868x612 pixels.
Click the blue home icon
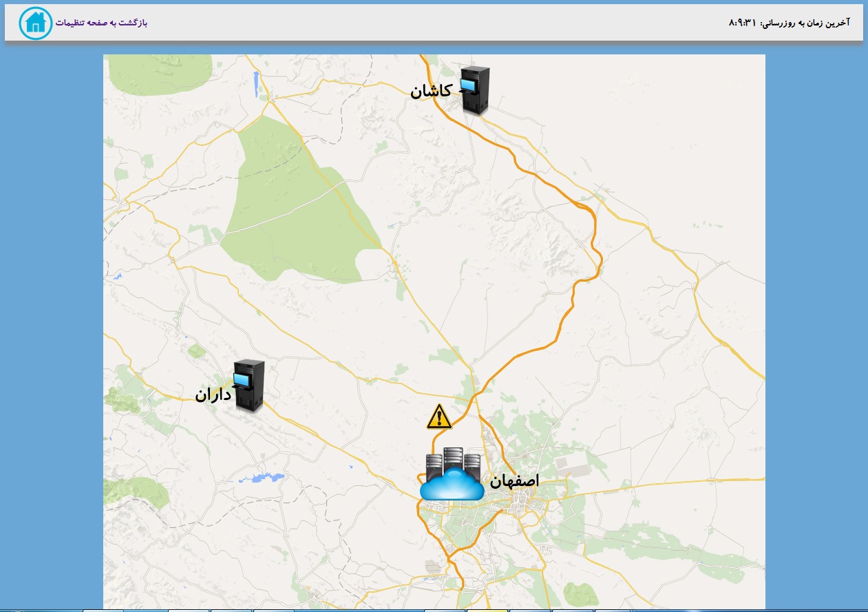click(36, 23)
